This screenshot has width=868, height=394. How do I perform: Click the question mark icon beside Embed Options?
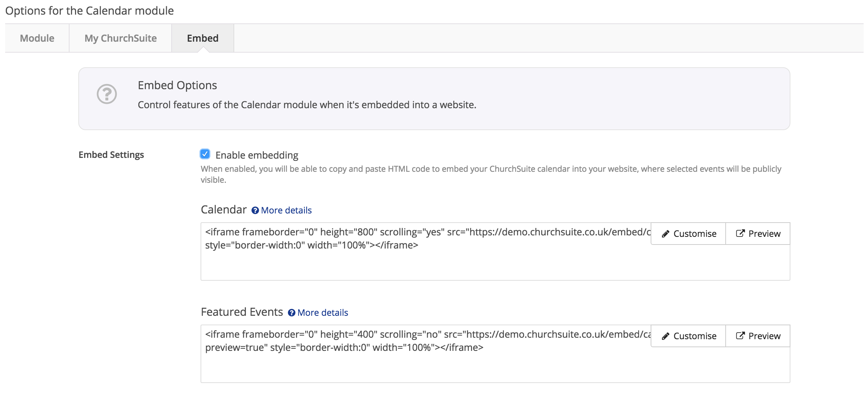pos(106,94)
